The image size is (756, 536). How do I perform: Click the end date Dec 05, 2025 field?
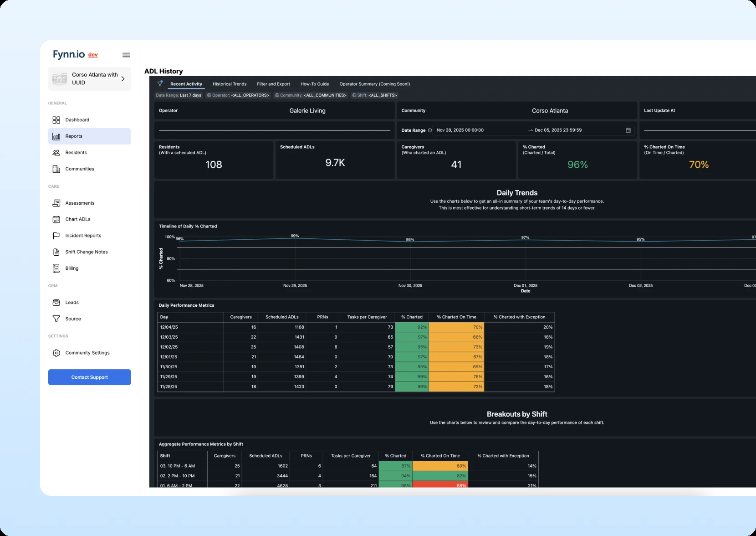[x=558, y=130]
